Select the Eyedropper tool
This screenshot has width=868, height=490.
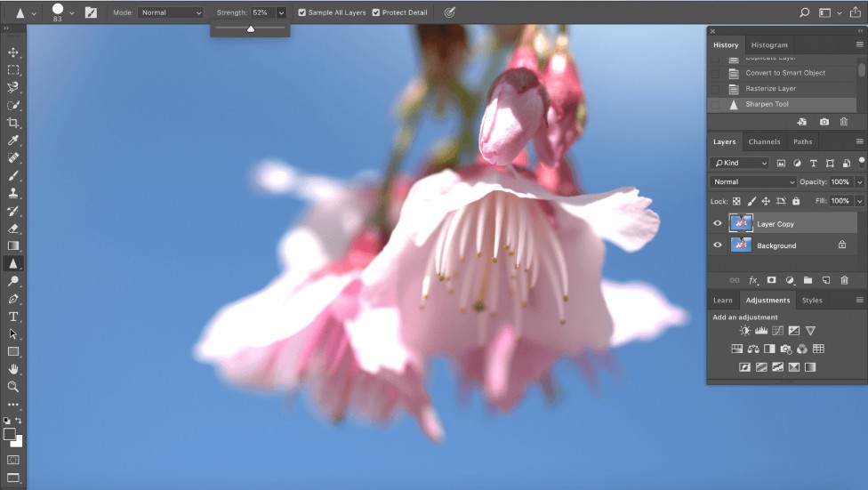click(13, 141)
